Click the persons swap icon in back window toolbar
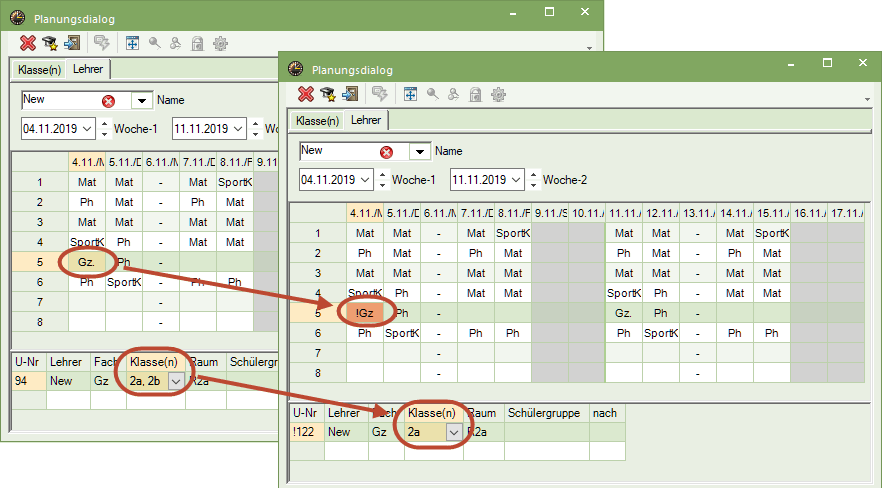882x488 pixels. 176,43
